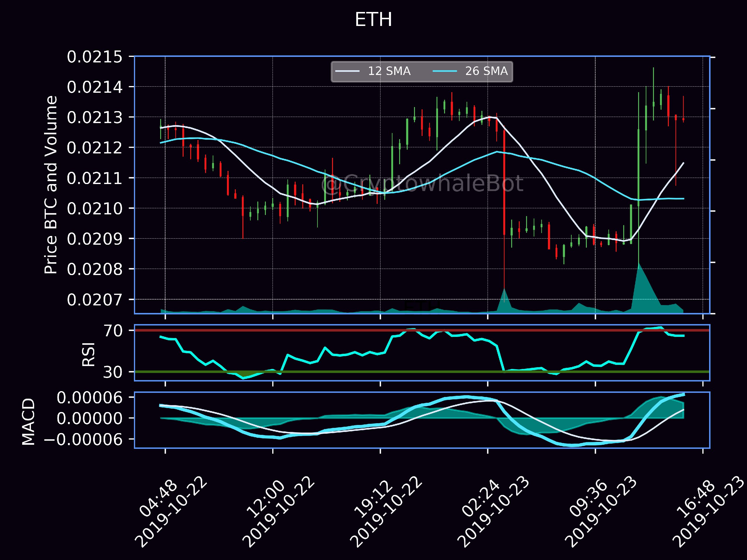Click the ETH chart title

373,20
